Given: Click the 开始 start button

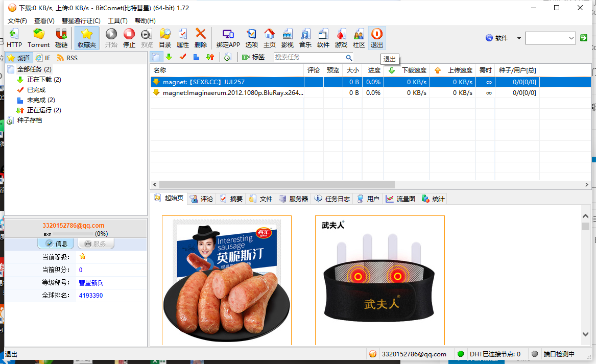Looking at the screenshot, I should [x=111, y=38].
